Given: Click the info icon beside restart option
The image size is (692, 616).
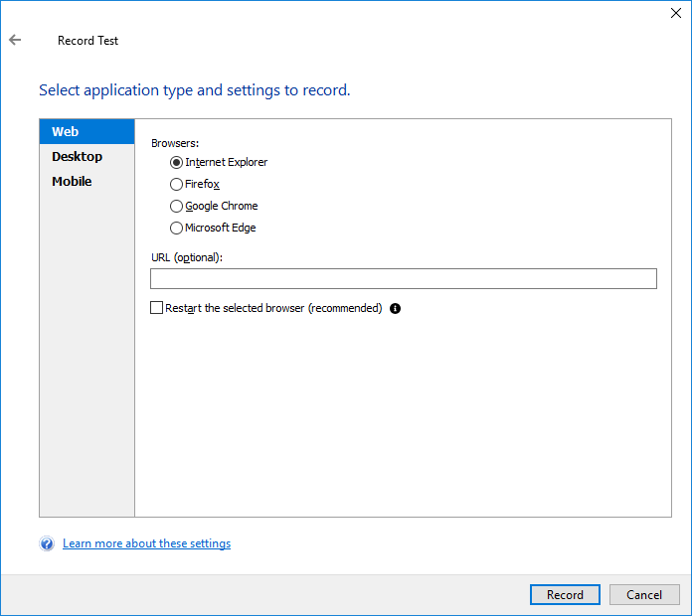Looking at the screenshot, I should coord(395,309).
